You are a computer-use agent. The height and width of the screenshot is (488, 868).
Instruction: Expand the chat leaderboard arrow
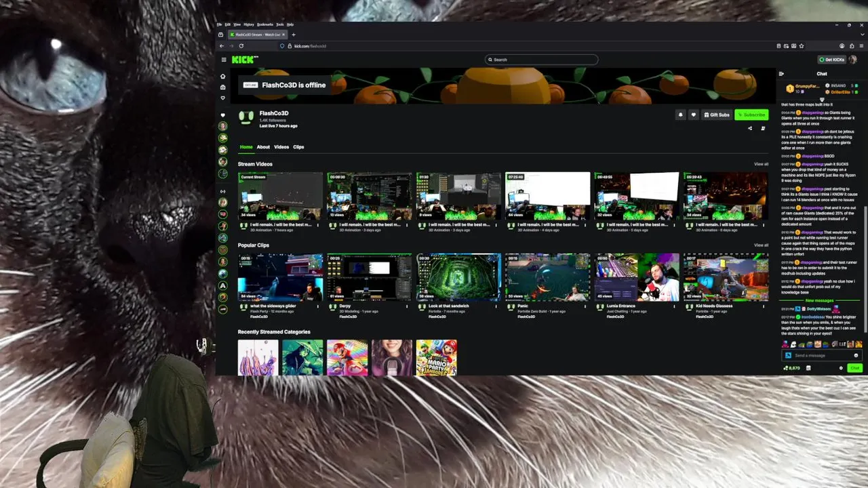pyautogui.click(x=822, y=99)
